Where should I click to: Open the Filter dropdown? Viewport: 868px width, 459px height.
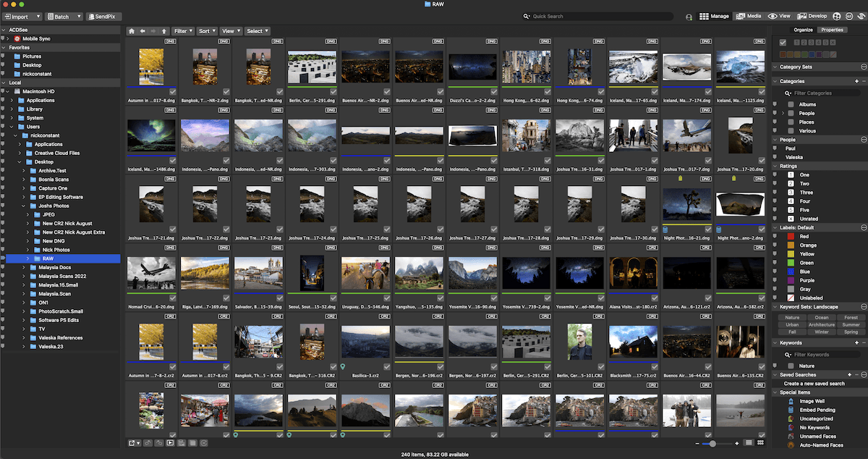coord(181,31)
